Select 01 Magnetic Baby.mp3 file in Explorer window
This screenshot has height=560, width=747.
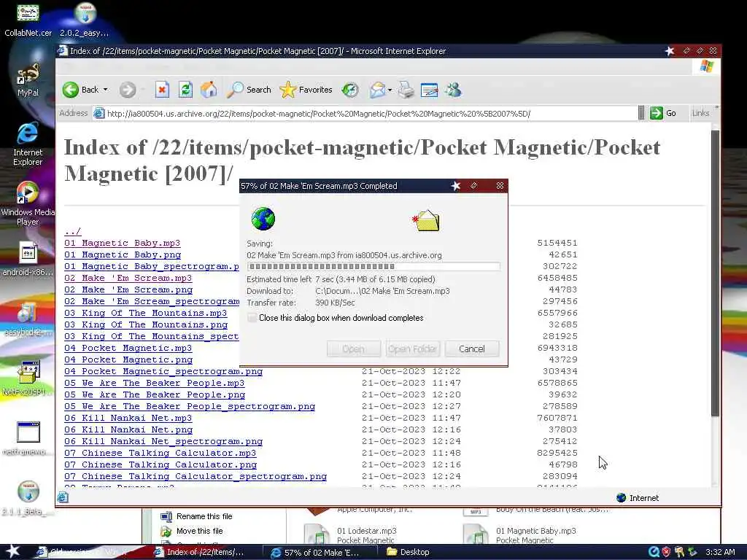tap(520, 535)
